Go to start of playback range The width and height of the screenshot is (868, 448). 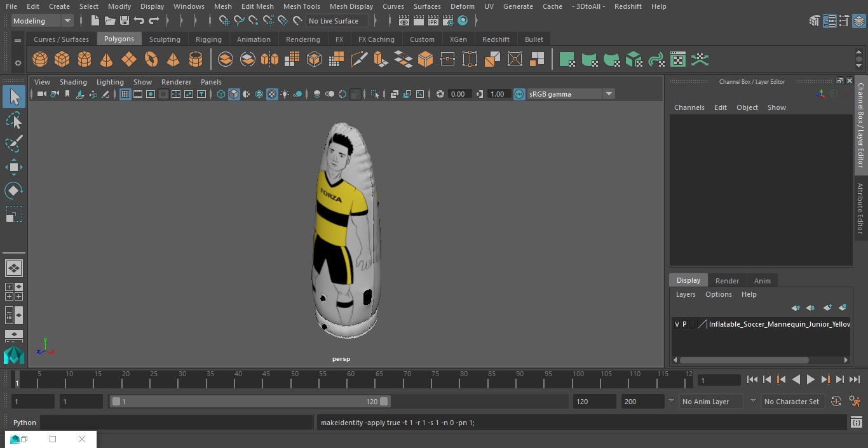coord(752,379)
